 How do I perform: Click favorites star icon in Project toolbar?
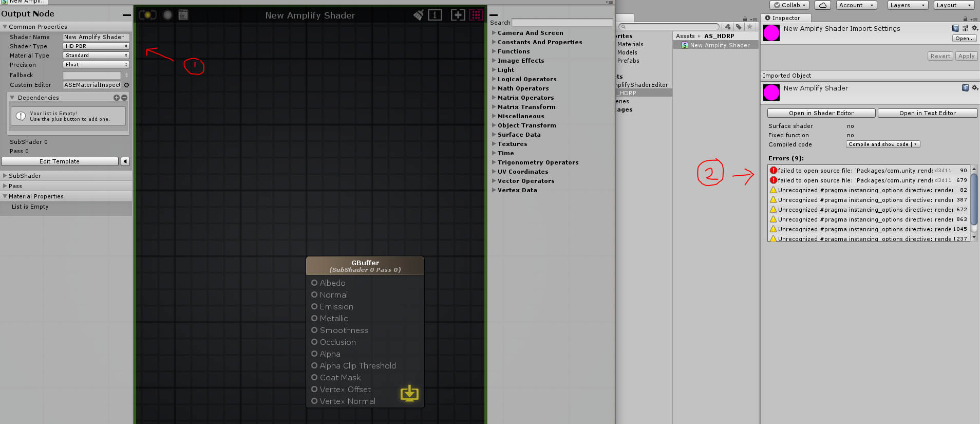750,27
